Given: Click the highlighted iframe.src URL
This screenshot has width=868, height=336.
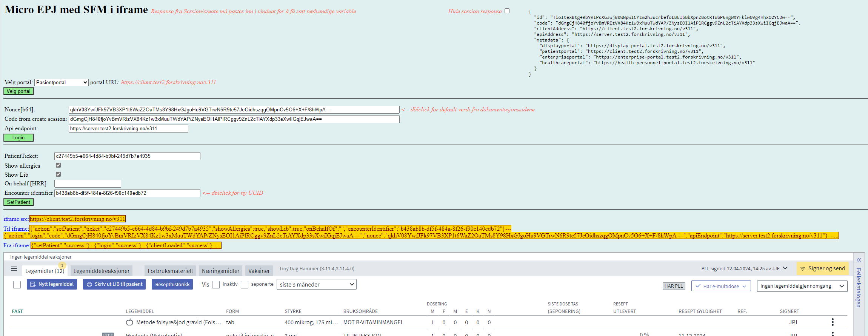Looking at the screenshot, I should [x=77, y=219].
